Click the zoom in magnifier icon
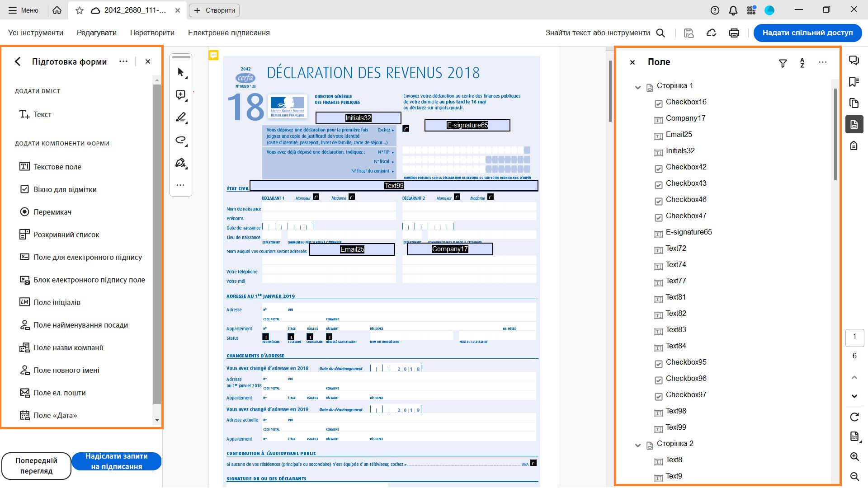This screenshot has height=488, width=868. 854,457
